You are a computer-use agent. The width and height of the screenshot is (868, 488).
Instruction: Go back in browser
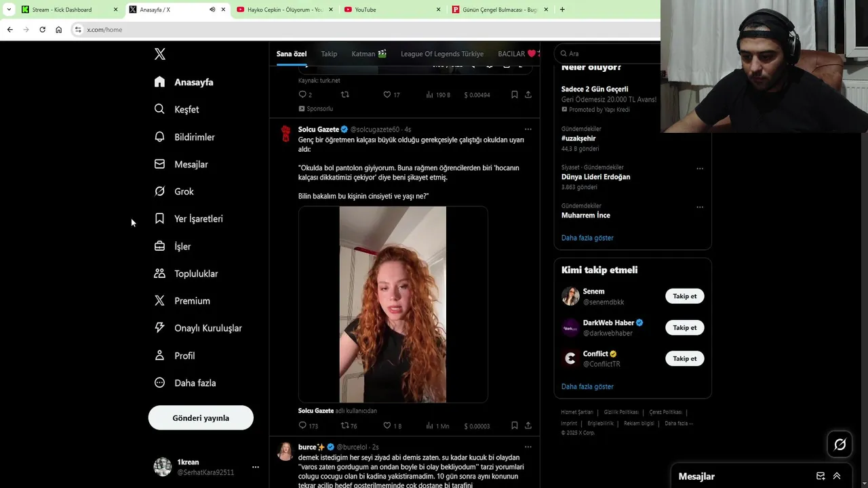(x=9, y=29)
